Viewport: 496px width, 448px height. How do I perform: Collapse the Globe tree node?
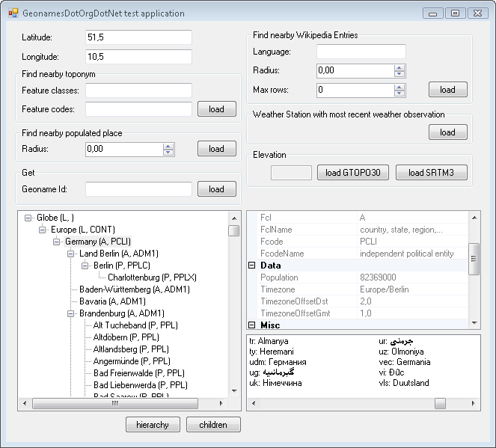tap(28, 218)
